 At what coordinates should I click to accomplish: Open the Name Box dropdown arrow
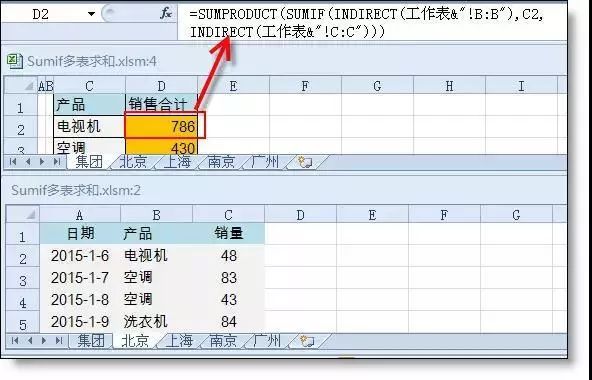coord(91,14)
